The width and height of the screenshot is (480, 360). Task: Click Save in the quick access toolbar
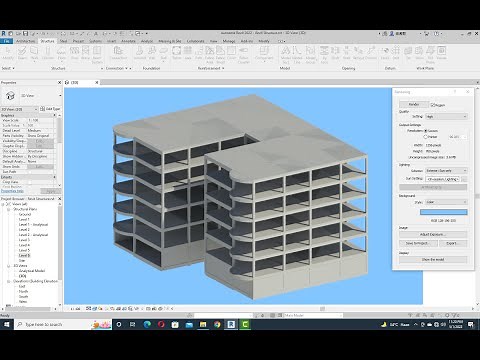click(x=26, y=34)
